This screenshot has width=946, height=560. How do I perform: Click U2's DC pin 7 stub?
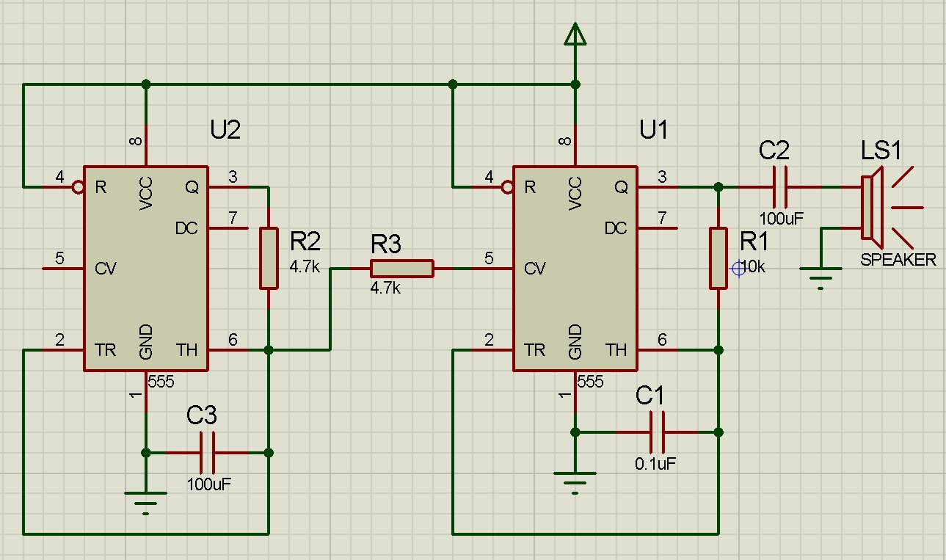click(229, 228)
